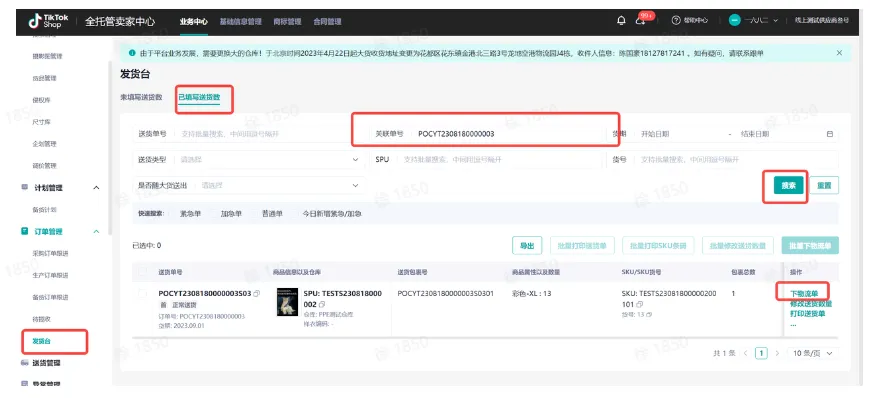874x398 pixels.
Task: Select page 1 in pagination
Action: click(761, 353)
